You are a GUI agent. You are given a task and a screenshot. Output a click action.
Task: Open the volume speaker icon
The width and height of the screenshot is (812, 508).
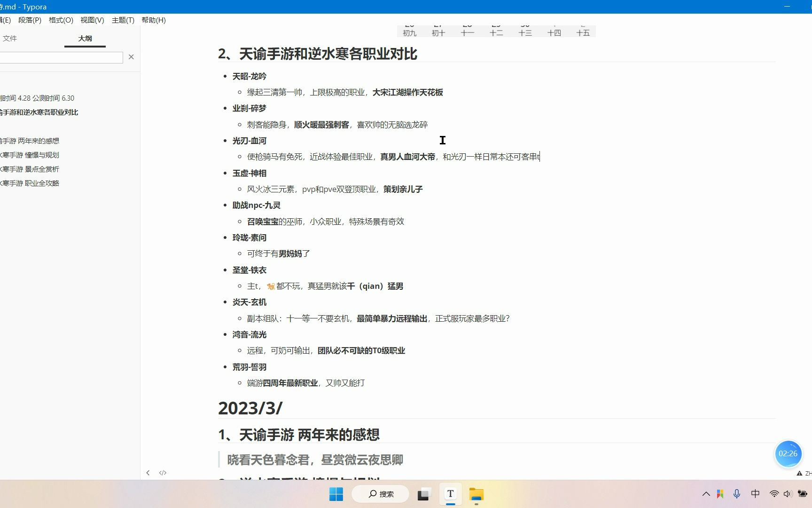pyautogui.click(x=788, y=494)
